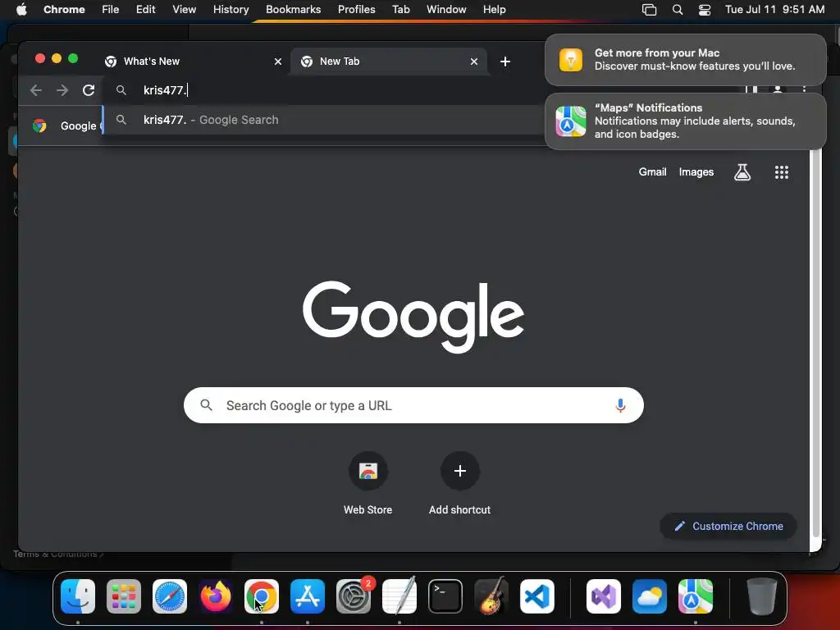
Task: Open the Chrome profile avatar icon
Action: [778, 90]
